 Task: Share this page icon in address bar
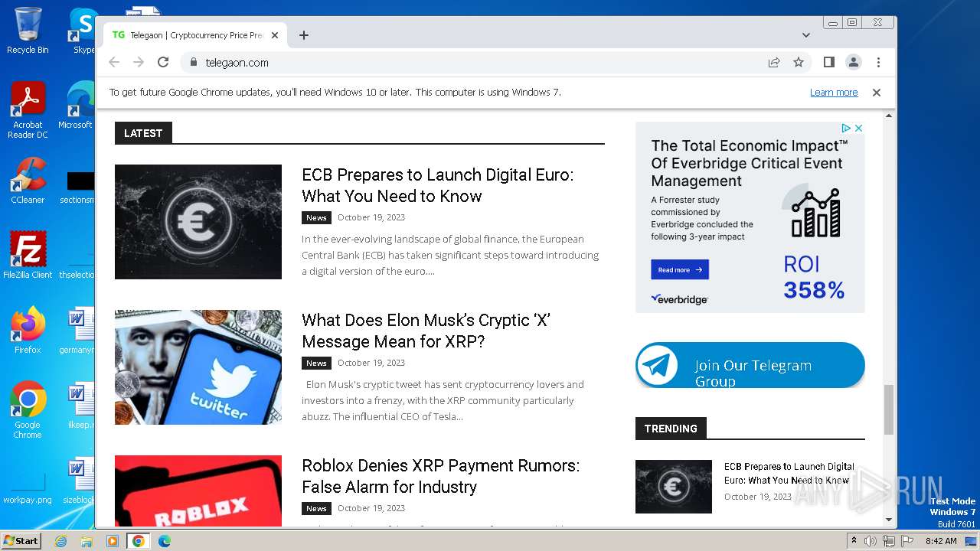coord(774,62)
